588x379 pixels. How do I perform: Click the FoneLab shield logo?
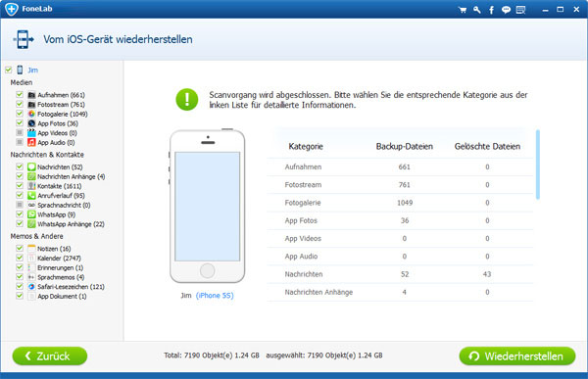[12, 9]
